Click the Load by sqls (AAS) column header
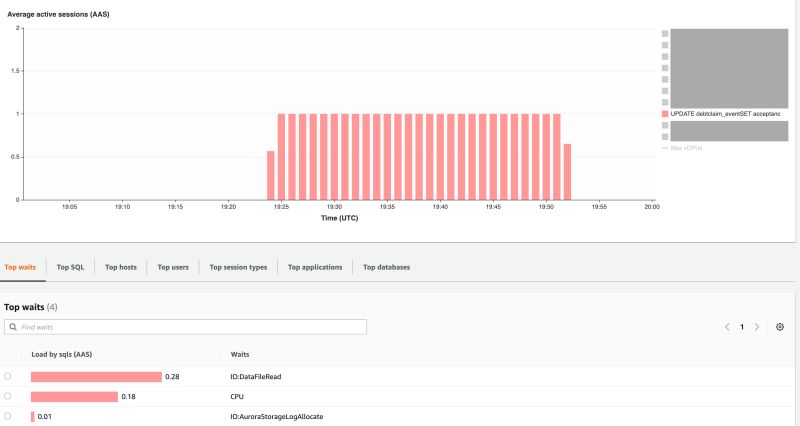Screen dimensions: 800x426 62,354
